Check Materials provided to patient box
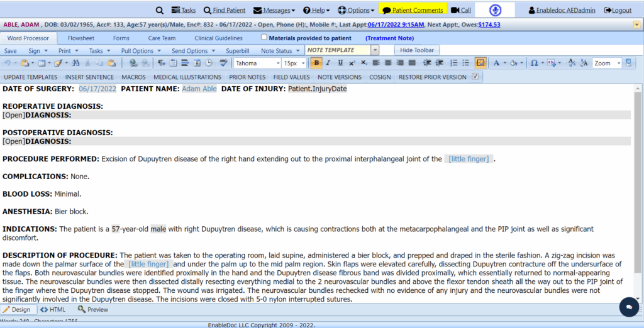 click(x=264, y=37)
